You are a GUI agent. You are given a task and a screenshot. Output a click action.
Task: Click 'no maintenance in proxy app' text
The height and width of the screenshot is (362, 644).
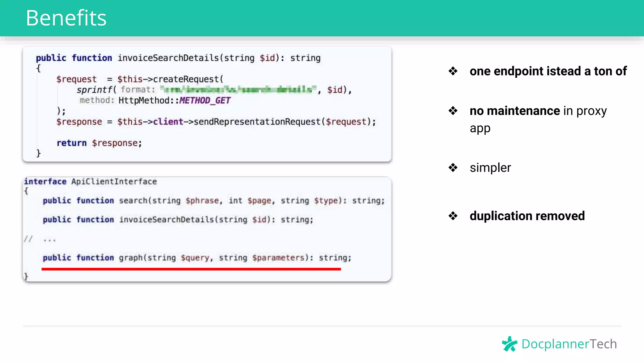coord(538,119)
